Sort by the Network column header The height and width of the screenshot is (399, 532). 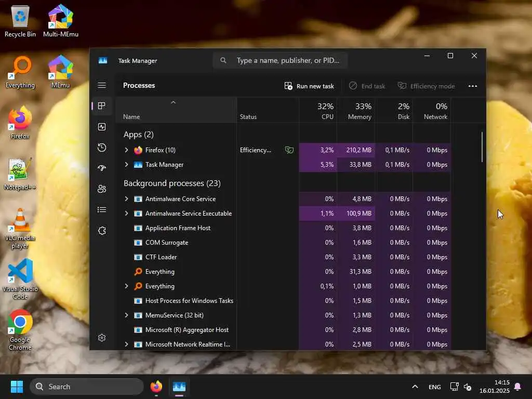[x=432, y=111]
